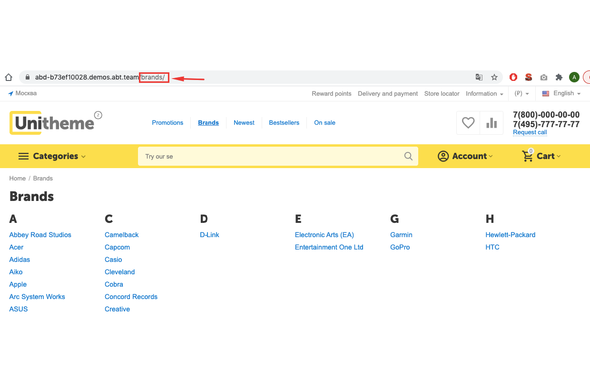Open the Garmin brand link
The width and height of the screenshot is (590, 391).
401,235
